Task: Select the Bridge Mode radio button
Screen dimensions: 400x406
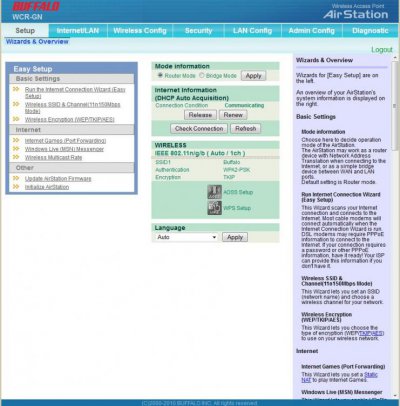Action: pos(201,75)
